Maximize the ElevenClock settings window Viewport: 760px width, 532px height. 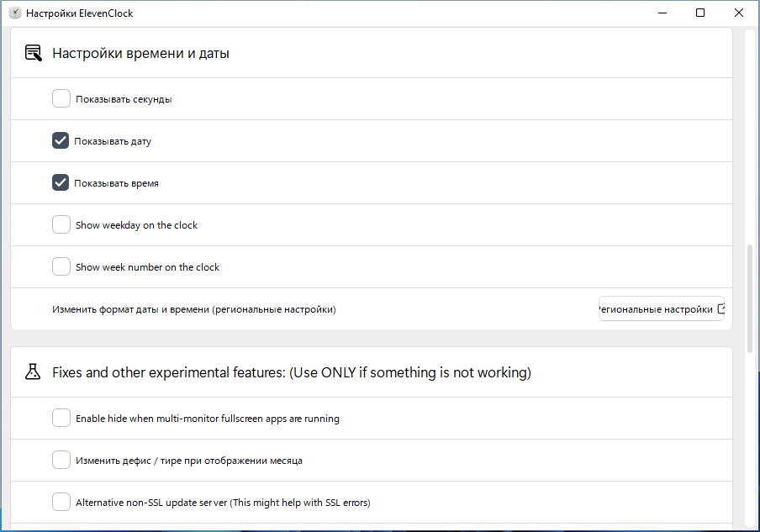pyautogui.click(x=700, y=13)
